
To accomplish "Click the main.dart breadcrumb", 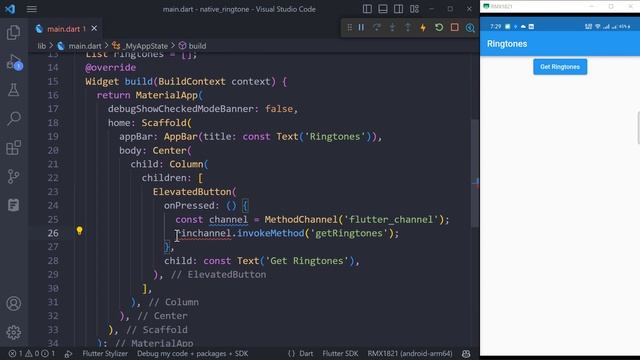I will click(x=84, y=46).
